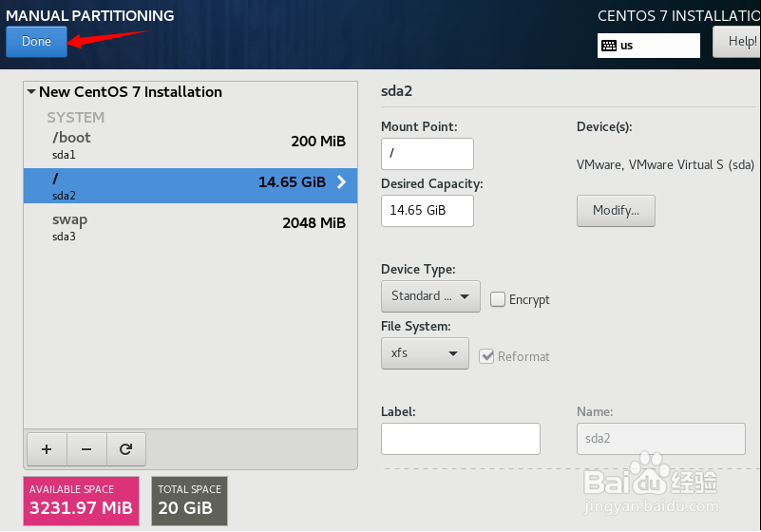This screenshot has height=532, width=761.
Task: Click the Available Space 3231.97 MiB box
Action: pos(81,501)
